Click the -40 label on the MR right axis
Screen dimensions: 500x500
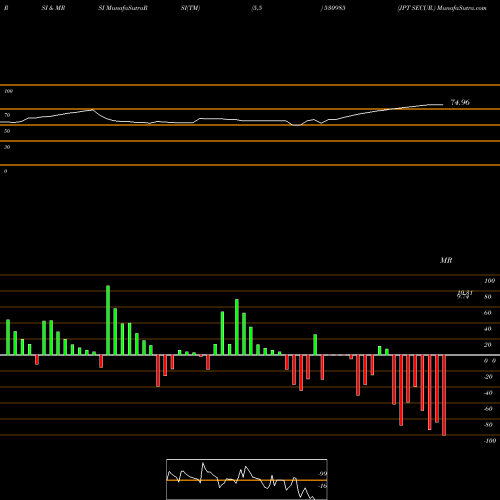(x=488, y=393)
